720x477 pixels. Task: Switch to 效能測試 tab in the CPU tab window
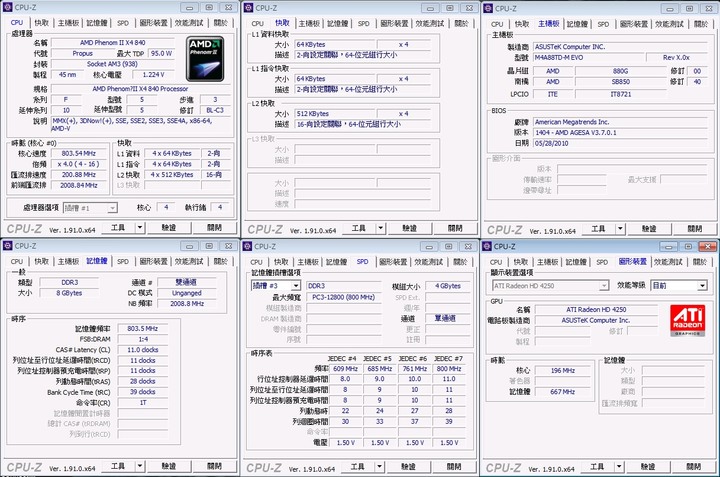pos(189,22)
